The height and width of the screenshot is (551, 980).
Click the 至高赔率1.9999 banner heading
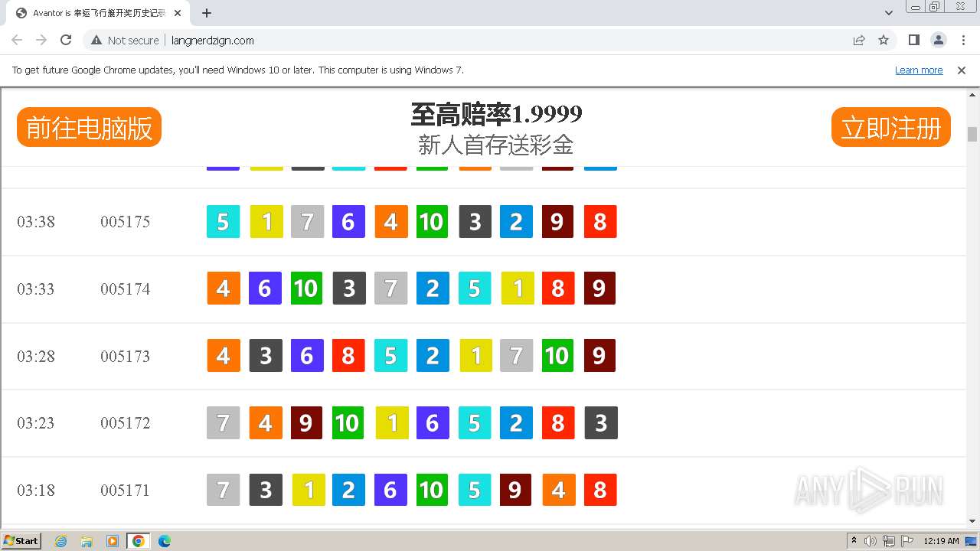point(496,114)
